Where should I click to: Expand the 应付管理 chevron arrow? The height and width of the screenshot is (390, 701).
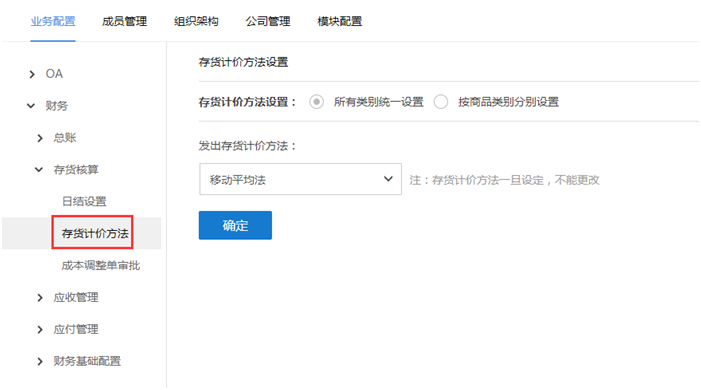click(40, 330)
